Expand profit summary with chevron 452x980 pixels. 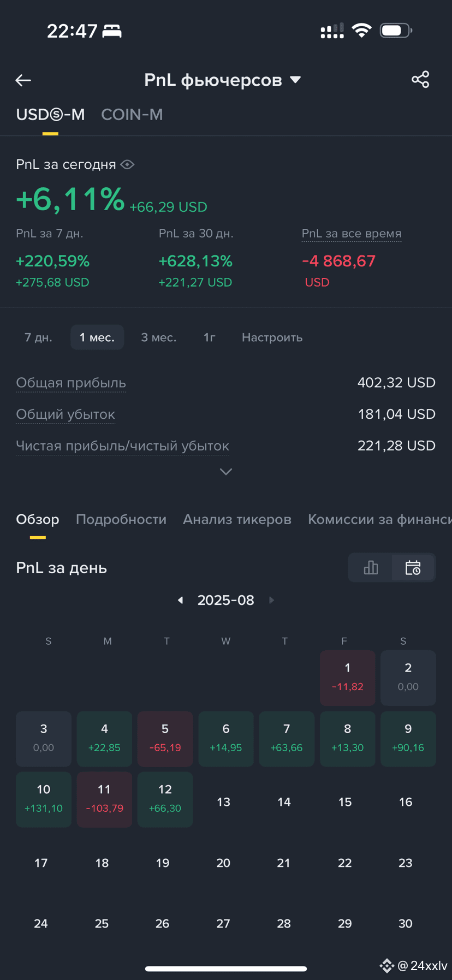click(x=226, y=471)
